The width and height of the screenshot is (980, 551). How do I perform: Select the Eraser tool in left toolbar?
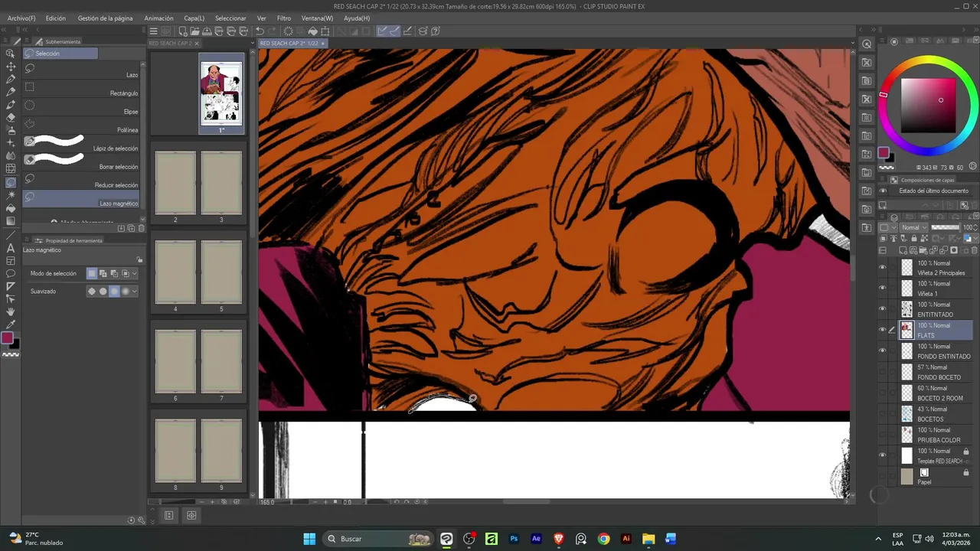pyautogui.click(x=11, y=117)
